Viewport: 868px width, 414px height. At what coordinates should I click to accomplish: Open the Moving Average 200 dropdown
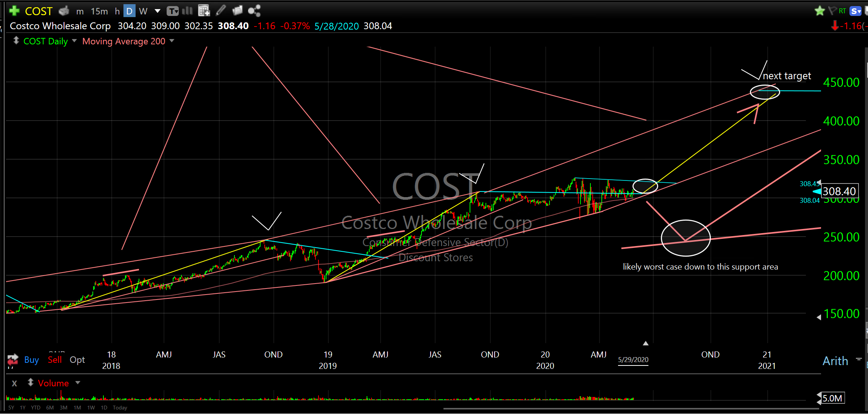click(172, 41)
